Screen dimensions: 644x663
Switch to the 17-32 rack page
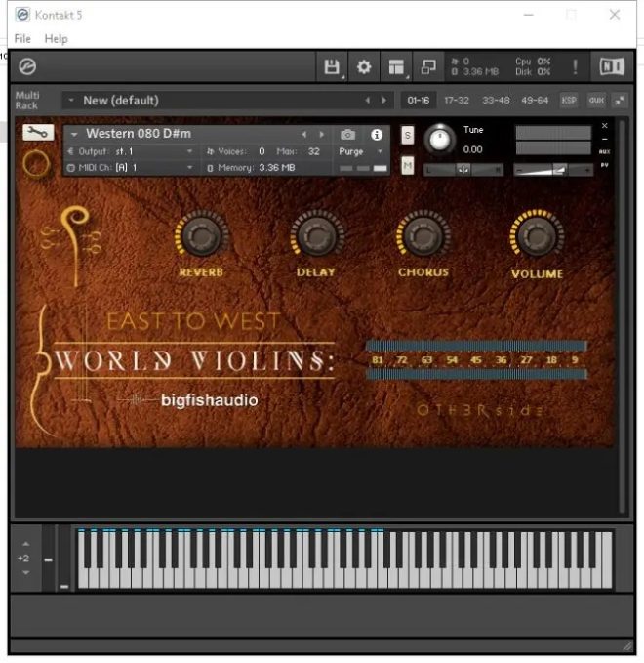[457, 101]
